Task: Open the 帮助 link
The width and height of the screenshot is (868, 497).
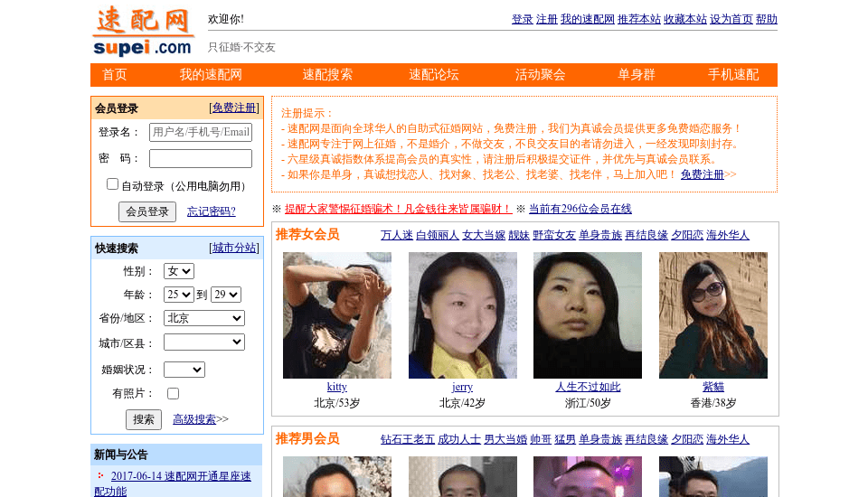Action: click(767, 19)
